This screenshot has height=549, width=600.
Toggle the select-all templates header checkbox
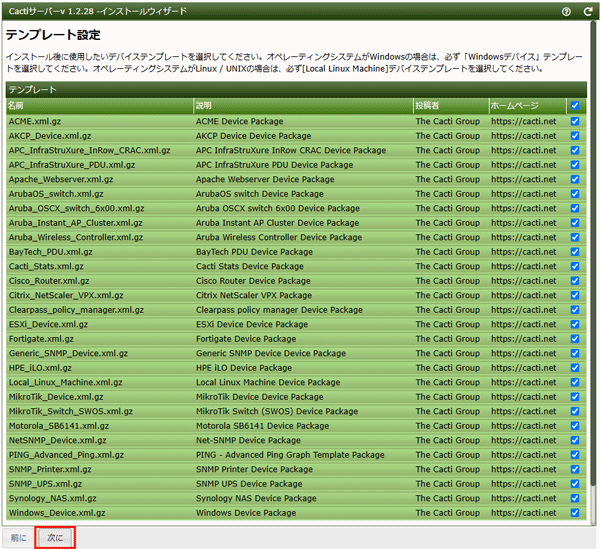575,106
